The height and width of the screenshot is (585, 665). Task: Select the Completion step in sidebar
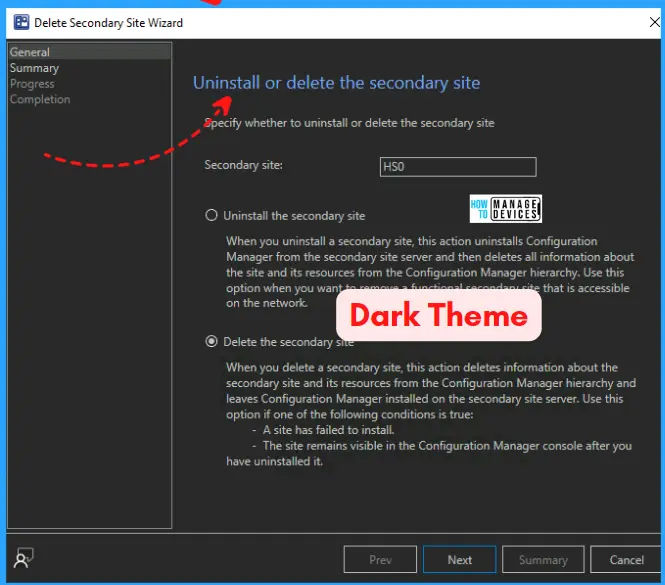click(40, 99)
